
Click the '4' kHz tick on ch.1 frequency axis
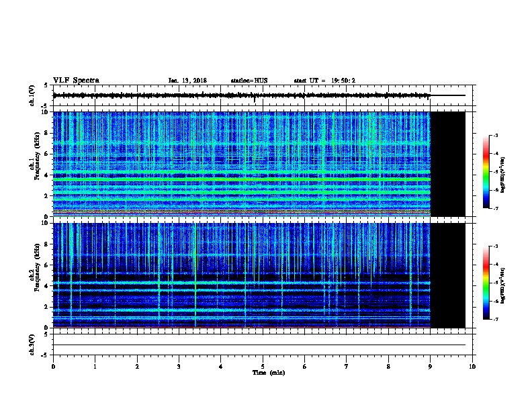pyautogui.click(x=46, y=175)
